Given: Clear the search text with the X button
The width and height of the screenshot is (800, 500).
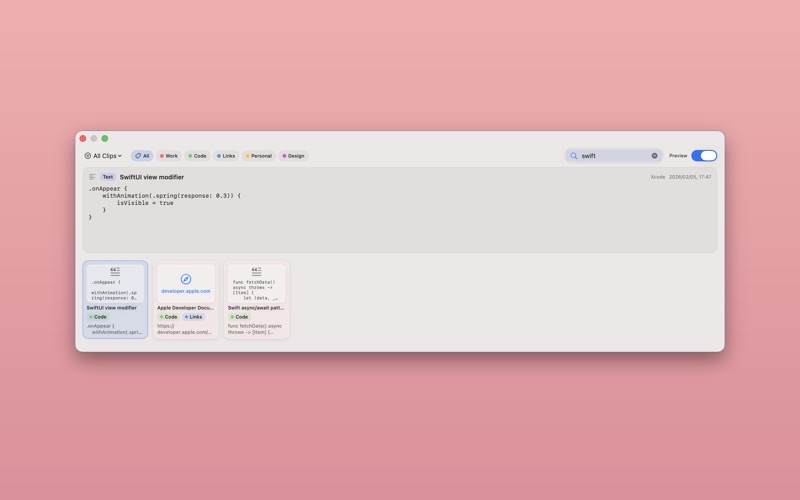Looking at the screenshot, I should (655, 156).
